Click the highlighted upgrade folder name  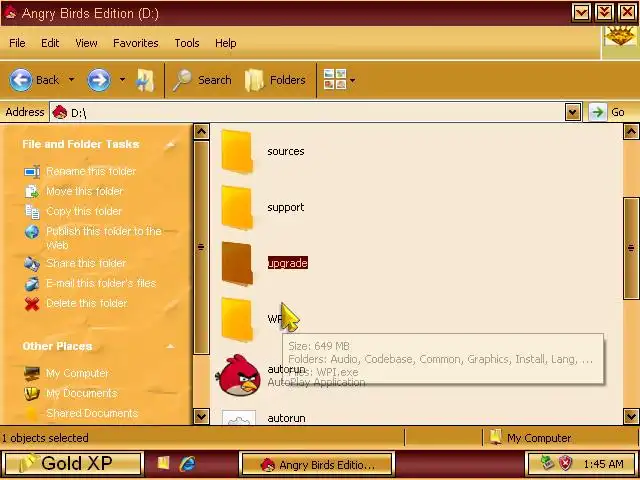(x=288, y=263)
